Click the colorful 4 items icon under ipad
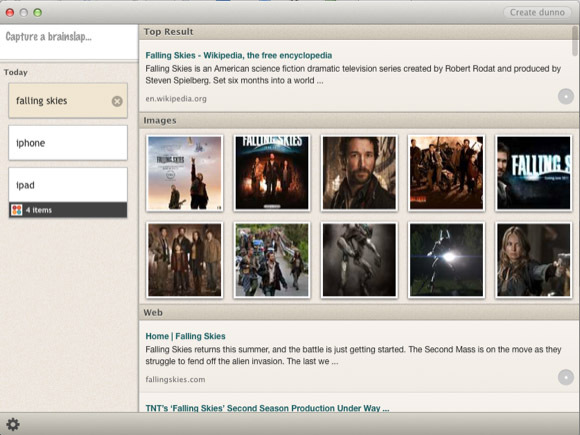580x435 pixels. click(x=17, y=210)
